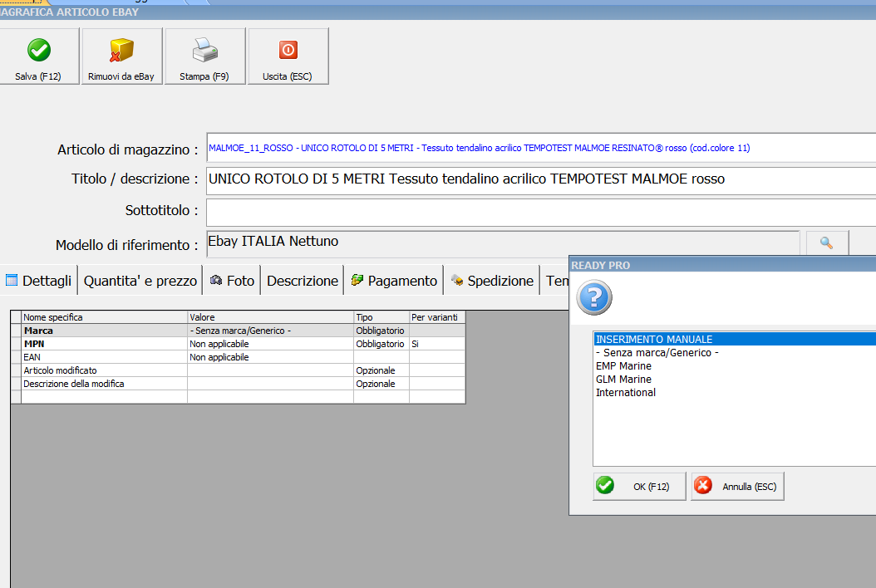The image size is (876, 588).
Task: Click the MPN 'Non applicabile' value cell
Action: coord(270,344)
